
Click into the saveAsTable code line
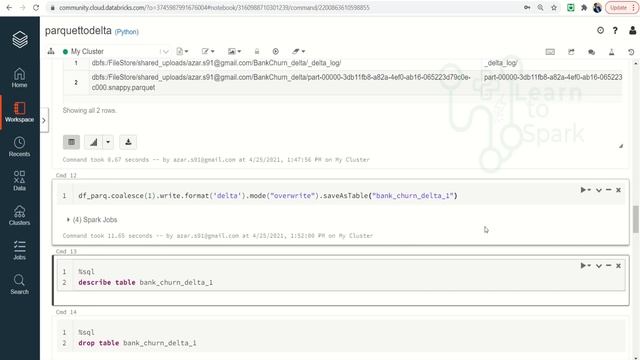tap(268, 196)
